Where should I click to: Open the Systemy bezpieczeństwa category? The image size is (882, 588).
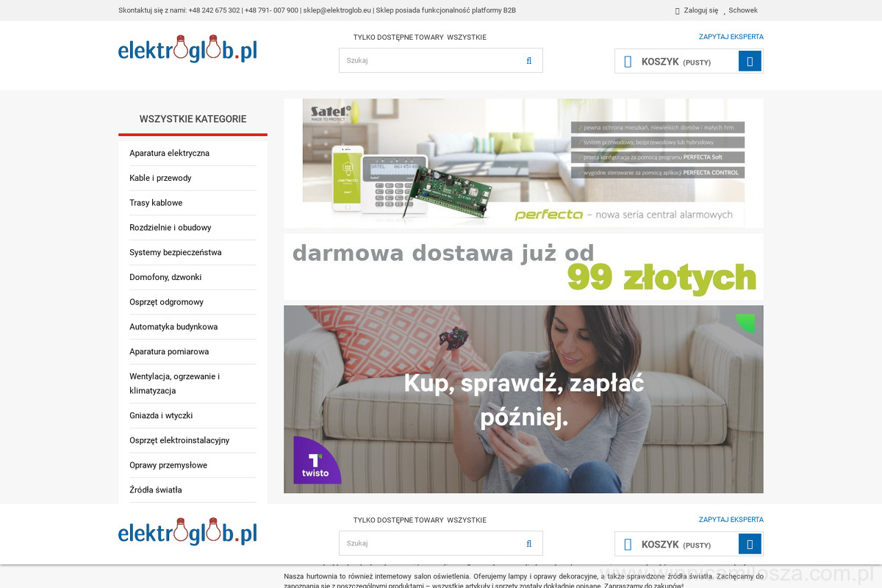pyautogui.click(x=175, y=253)
